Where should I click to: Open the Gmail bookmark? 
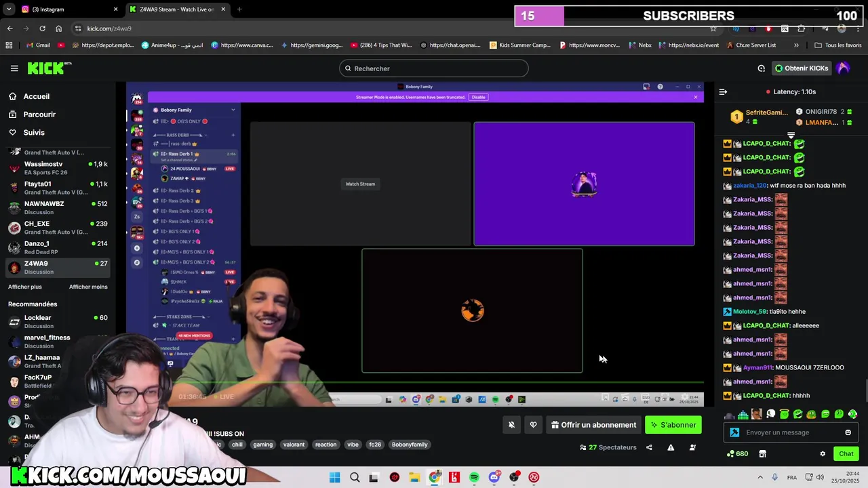pyautogui.click(x=37, y=45)
